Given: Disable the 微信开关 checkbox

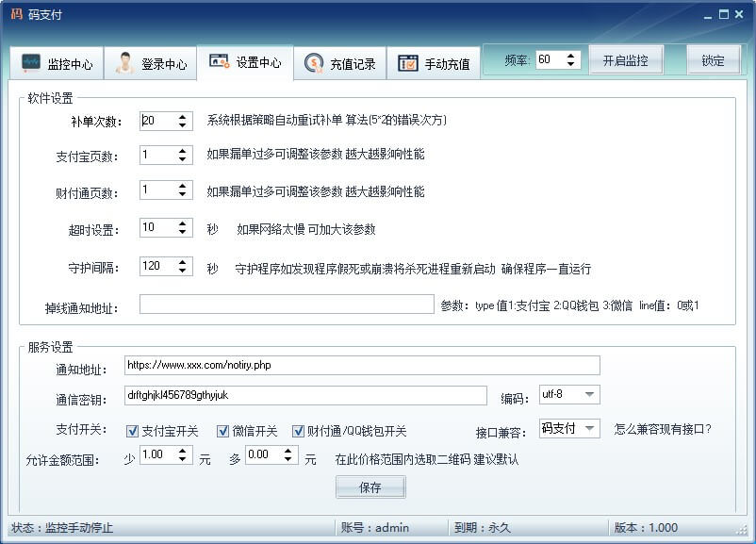Looking at the screenshot, I should click(x=223, y=431).
